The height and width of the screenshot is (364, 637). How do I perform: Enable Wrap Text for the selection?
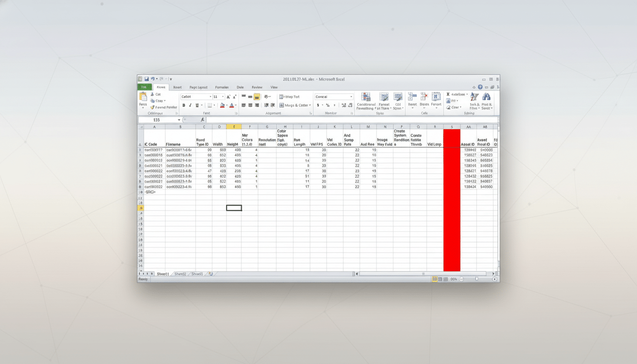pyautogui.click(x=289, y=97)
